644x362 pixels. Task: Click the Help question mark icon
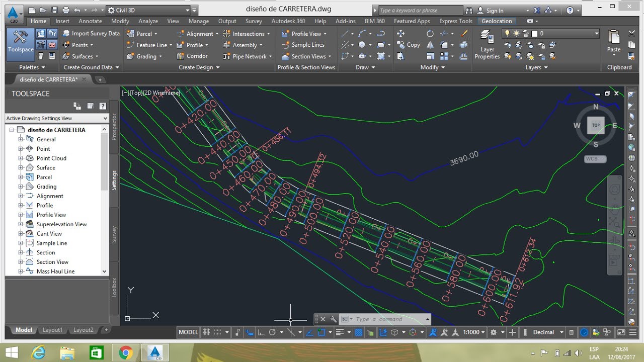(570, 10)
